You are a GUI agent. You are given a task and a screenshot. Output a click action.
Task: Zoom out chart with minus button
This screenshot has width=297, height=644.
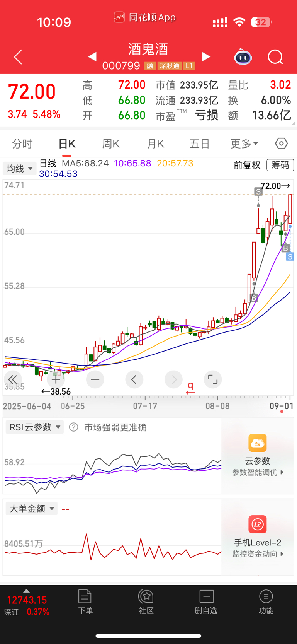click(95, 379)
